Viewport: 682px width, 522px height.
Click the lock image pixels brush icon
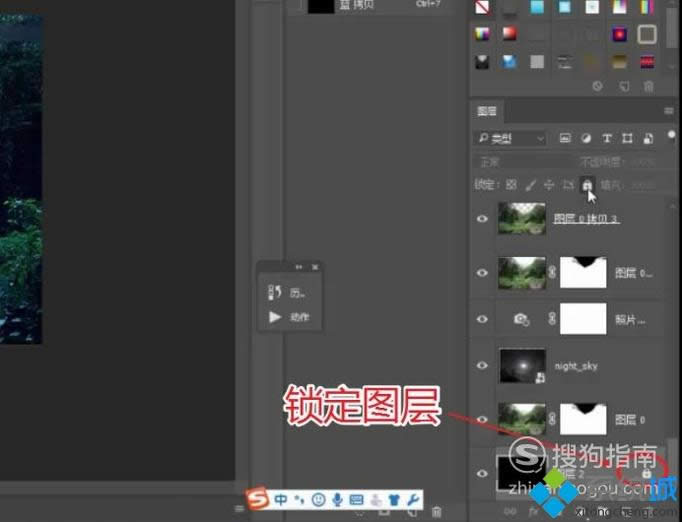pos(530,185)
